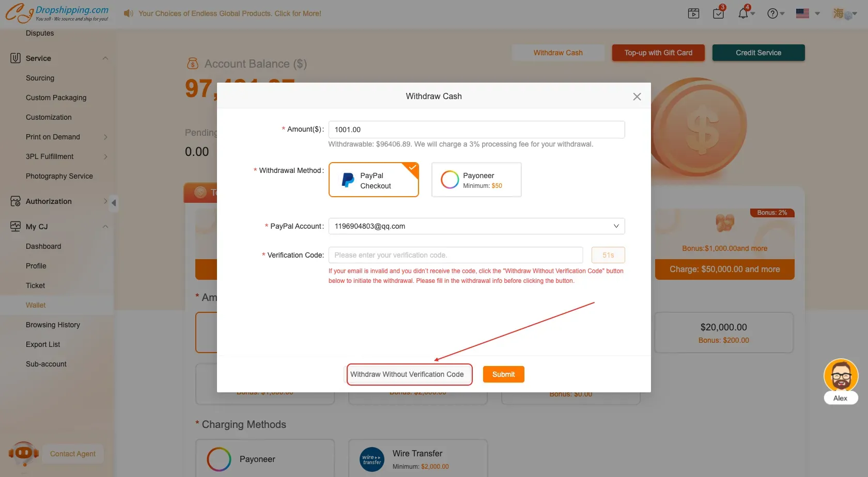Click the speaker announcement icon
The image size is (868, 477).
[128, 13]
